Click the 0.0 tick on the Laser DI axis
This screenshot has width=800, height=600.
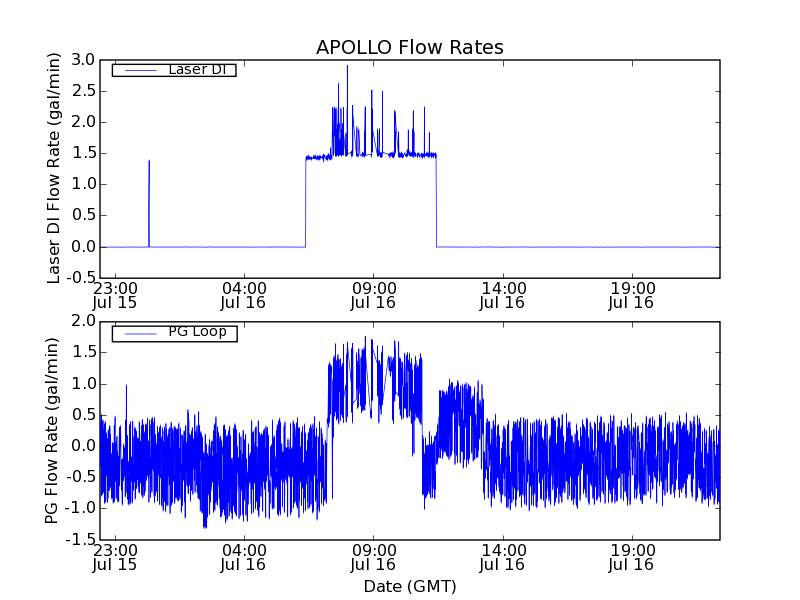point(83,247)
